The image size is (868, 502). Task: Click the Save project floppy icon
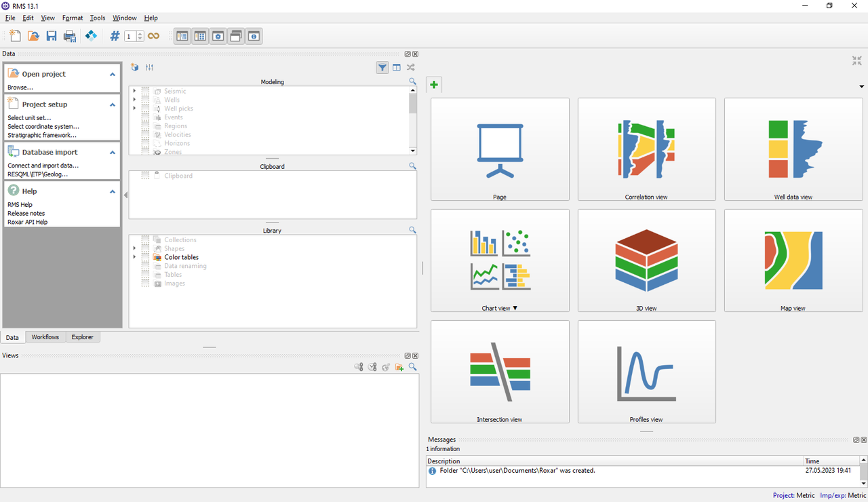click(52, 36)
